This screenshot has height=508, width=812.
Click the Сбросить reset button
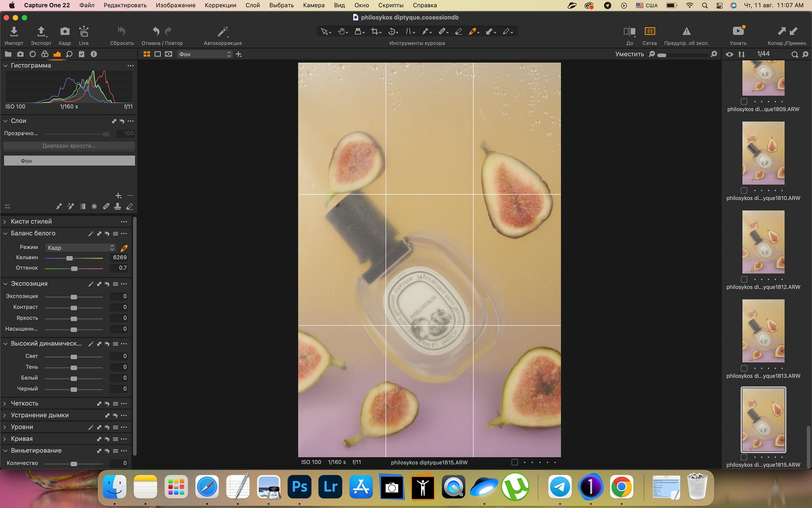point(121,31)
